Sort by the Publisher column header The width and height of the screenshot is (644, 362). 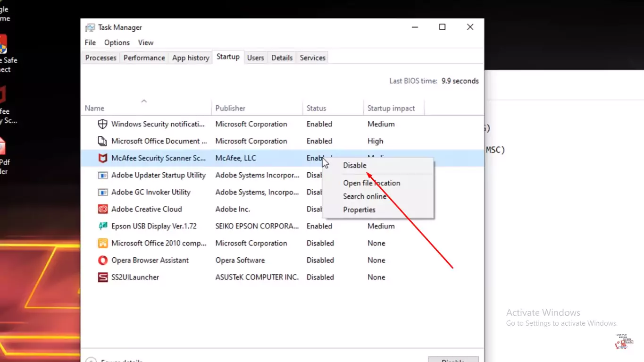pos(230,108)
